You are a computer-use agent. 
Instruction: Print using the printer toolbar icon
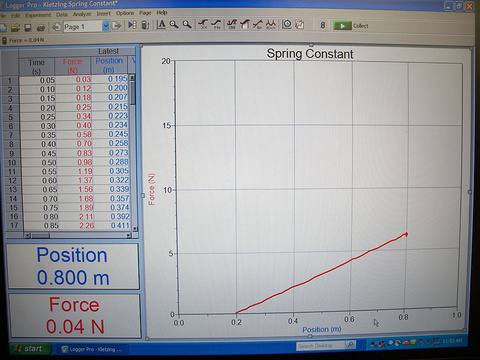pyautogui.click(x=41, y=28)
